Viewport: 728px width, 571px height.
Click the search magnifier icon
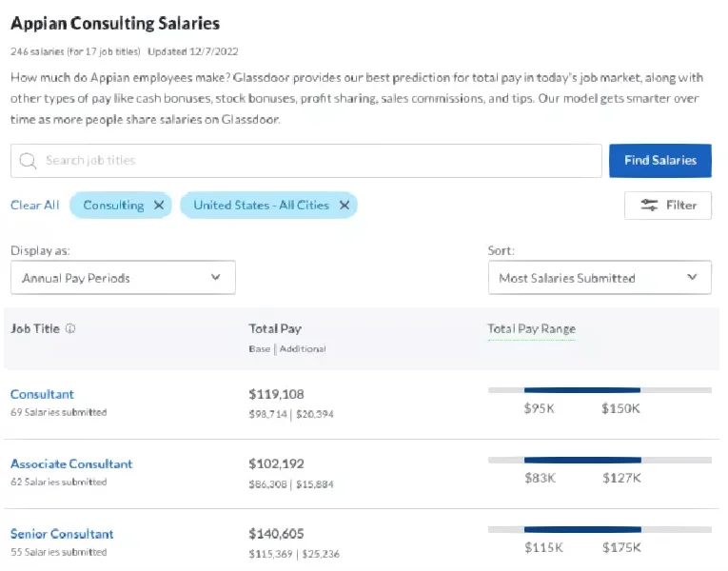28,161
